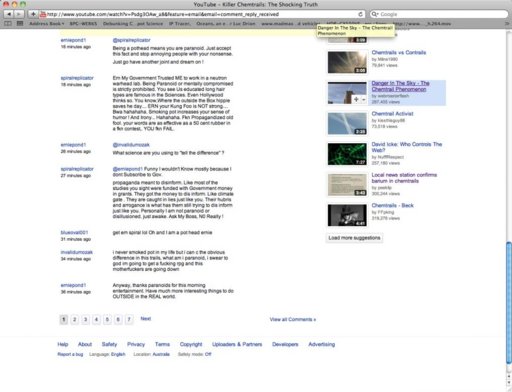The image size is (512, 392).
Task: Click the Add to queue plus icon on thumbnail
Action: 356,99
